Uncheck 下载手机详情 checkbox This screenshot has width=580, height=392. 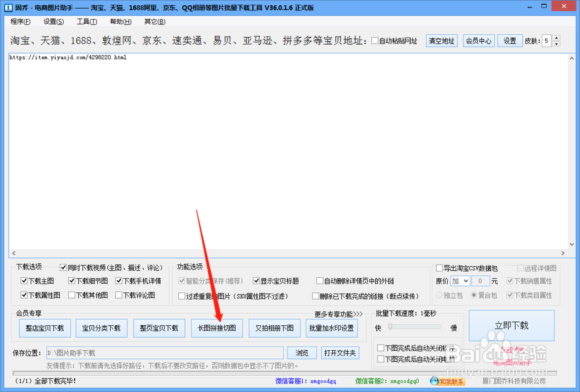[x=119, y=281]
